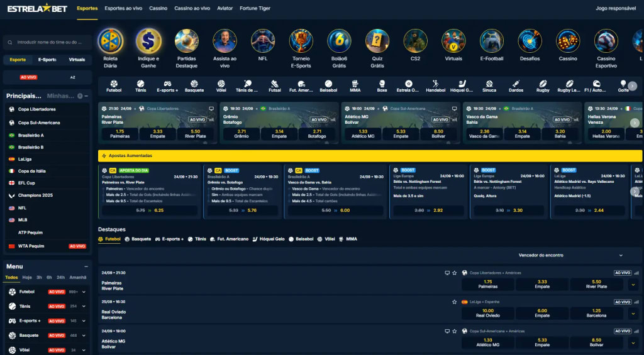Open the CS2 icon

pos(415,41)
